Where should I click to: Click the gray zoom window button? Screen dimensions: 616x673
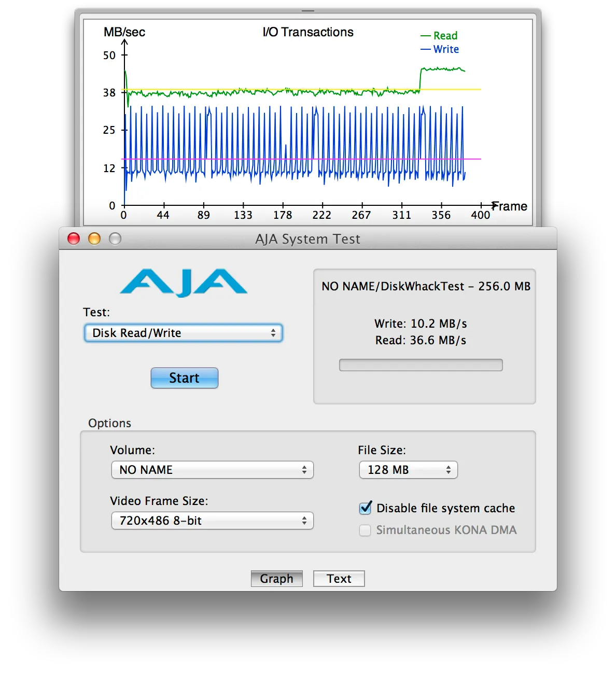click(x=115, y=239)
